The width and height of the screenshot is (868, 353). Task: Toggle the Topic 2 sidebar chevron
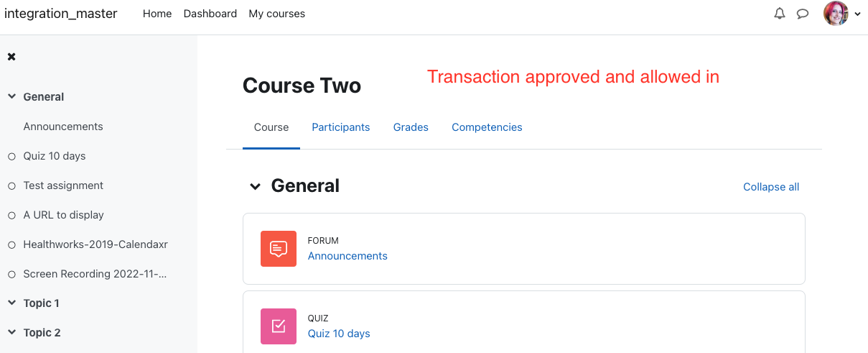[x=11, y=333]
